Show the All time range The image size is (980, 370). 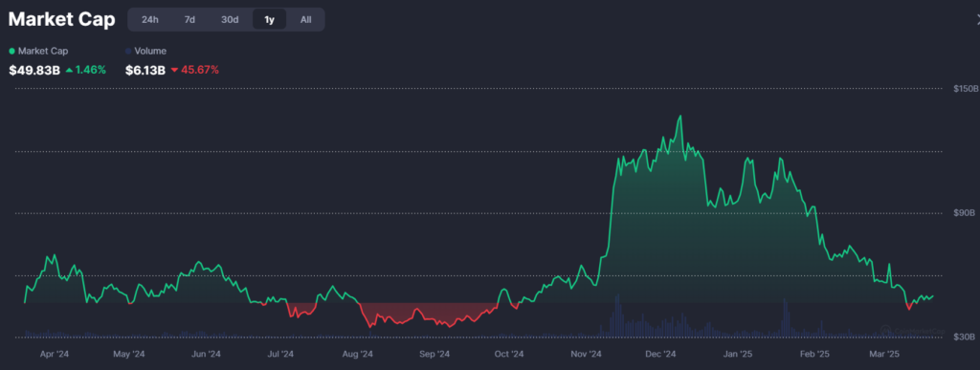[x=305, y=19]
